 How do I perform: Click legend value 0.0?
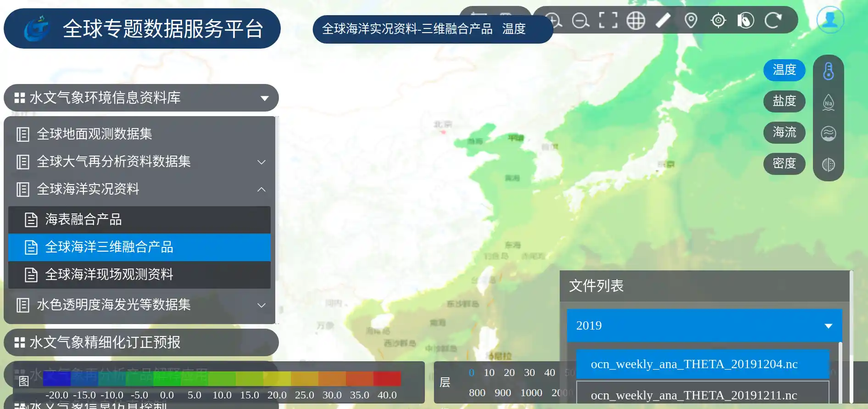tap(167, 395)
